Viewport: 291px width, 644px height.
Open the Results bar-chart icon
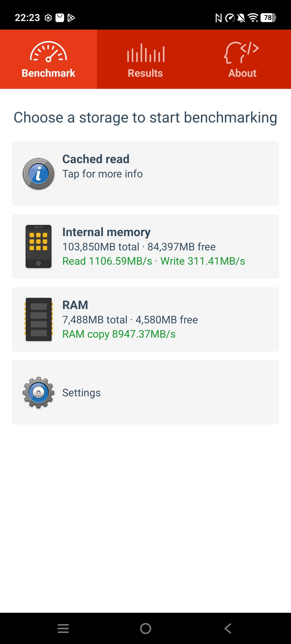pyautogui.click(x=146, y=53)
